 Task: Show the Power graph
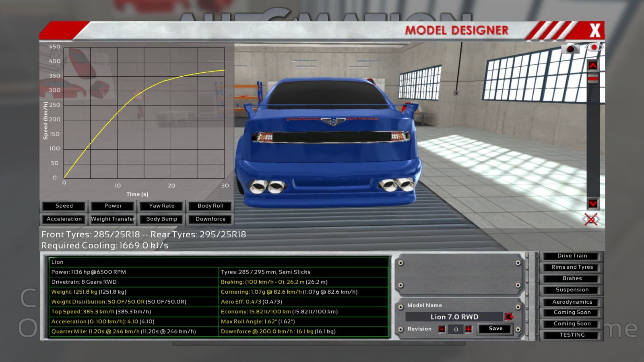[113, 206]
